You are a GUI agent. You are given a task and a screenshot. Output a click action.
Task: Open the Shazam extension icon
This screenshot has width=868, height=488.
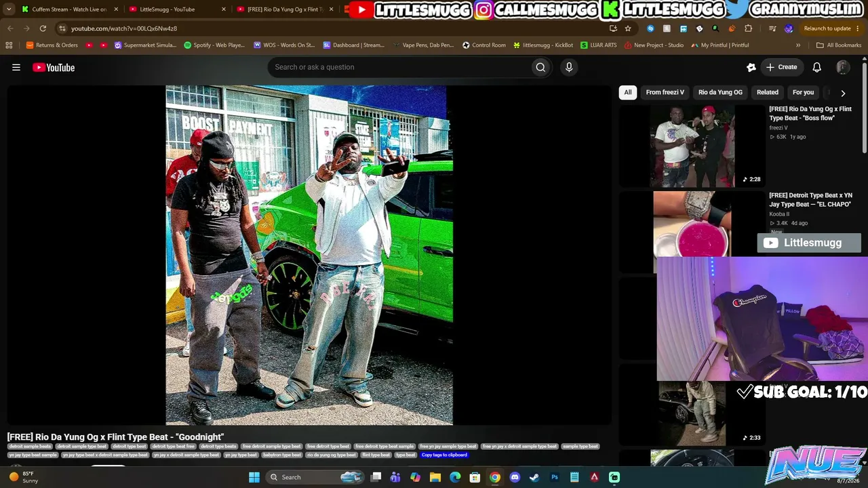(651, 28)
